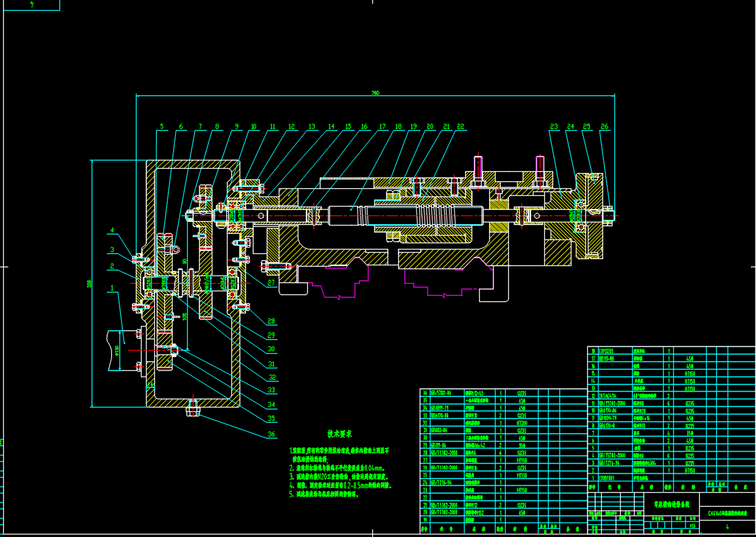Select part callout number 26
This screenshot has height=537, width=756.
point(604,127)
